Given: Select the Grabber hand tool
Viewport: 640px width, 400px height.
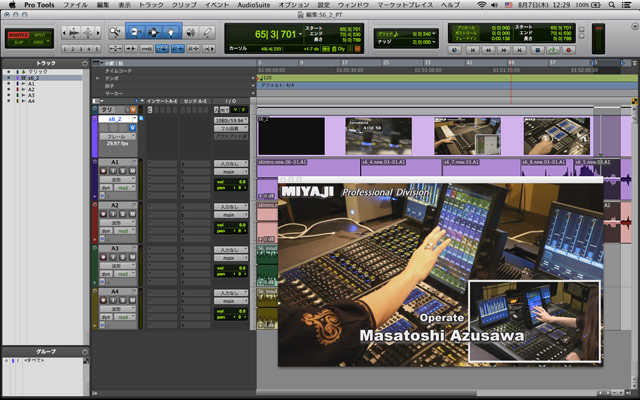Looking at the screenshot, I should coord(171,32).
